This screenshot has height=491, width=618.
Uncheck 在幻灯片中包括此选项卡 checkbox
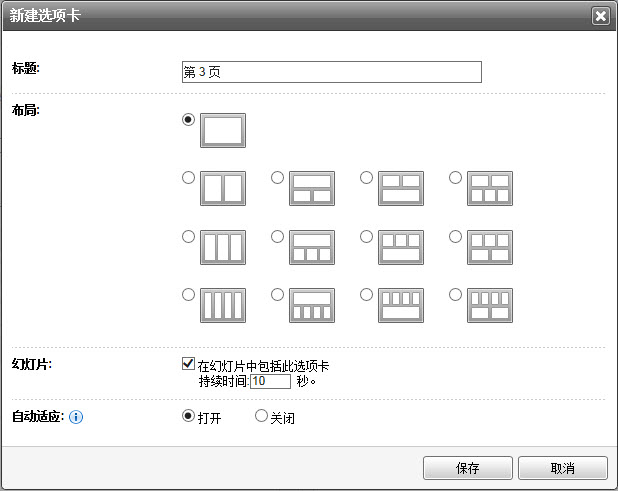tap(189, 365)
